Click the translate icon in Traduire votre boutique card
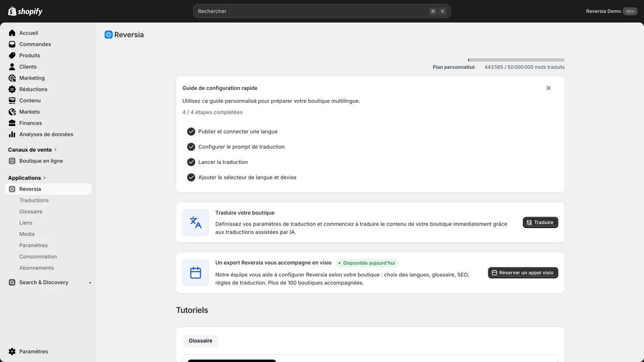 pyautogui.click(x=196, y=222)
